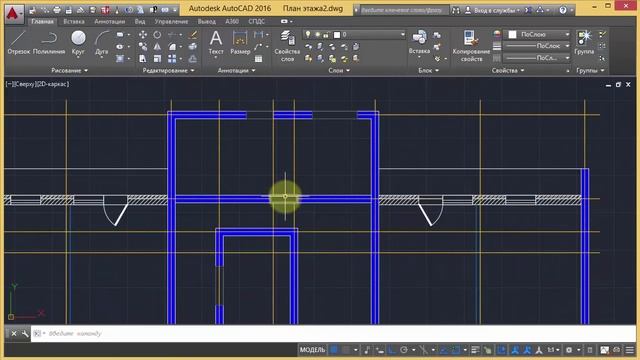
Task: Select the Полилиния polyline tool
Action: click(x=49, y=42)
